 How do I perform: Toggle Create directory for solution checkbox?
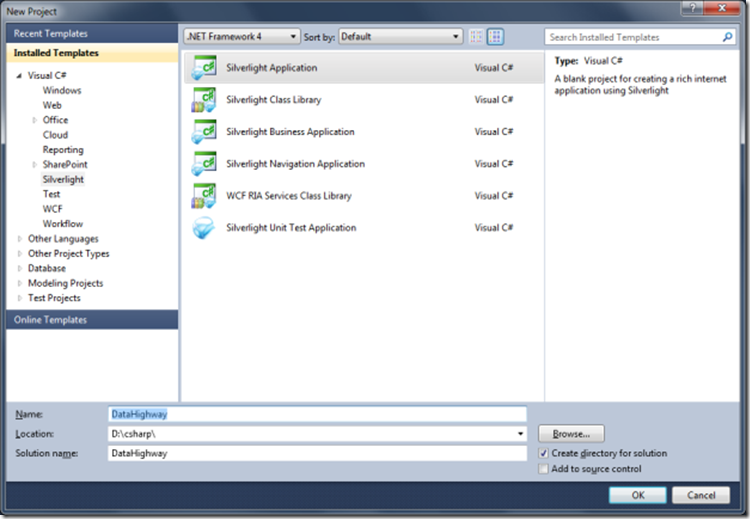pyautogui.click(x=543, y=453)
